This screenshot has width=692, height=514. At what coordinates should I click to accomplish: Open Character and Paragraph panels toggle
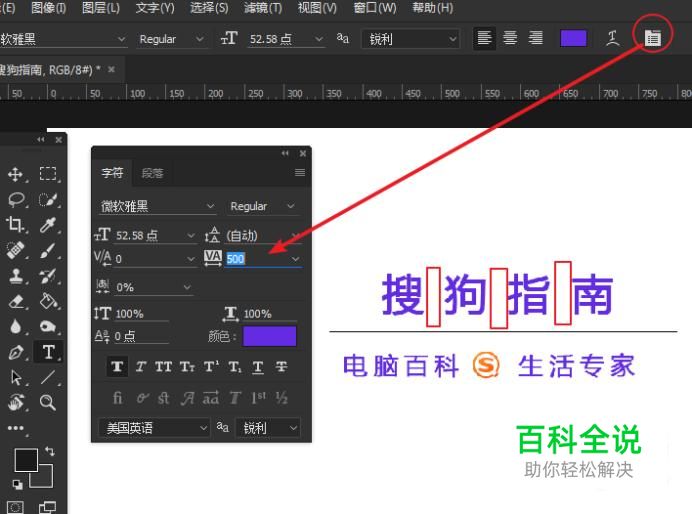pyautogui.click(x=653, y=38)
